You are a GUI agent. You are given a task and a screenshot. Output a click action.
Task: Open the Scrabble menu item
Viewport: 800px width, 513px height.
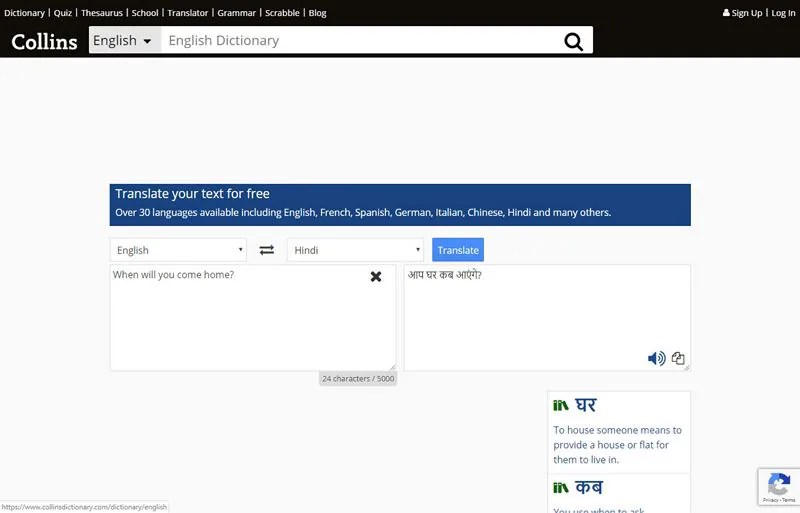pyautogui.click(x=282, y=13)
